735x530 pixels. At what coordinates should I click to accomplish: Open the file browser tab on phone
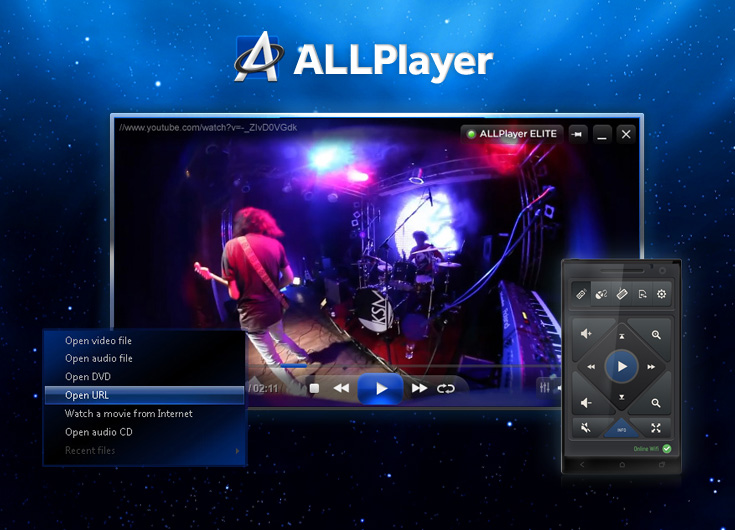(642, 294)
